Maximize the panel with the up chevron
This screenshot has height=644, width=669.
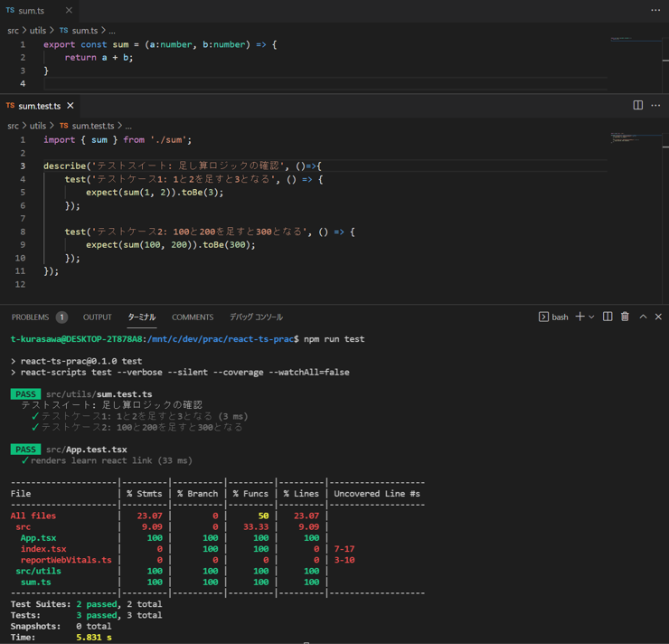click(x=643, y=317)
